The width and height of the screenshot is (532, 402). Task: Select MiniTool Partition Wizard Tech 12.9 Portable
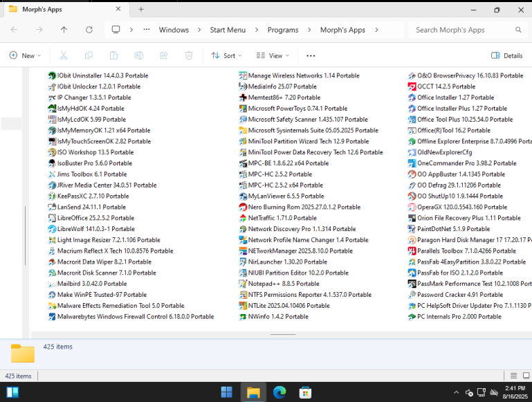304,141
